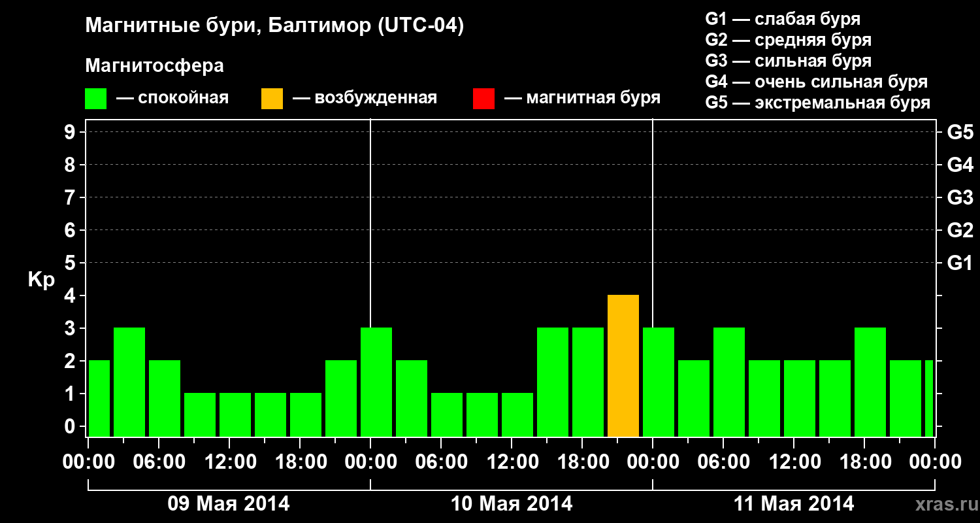Click the 18:00 time label for 11 Мая

pyautogui.click(x=866, y=462)
